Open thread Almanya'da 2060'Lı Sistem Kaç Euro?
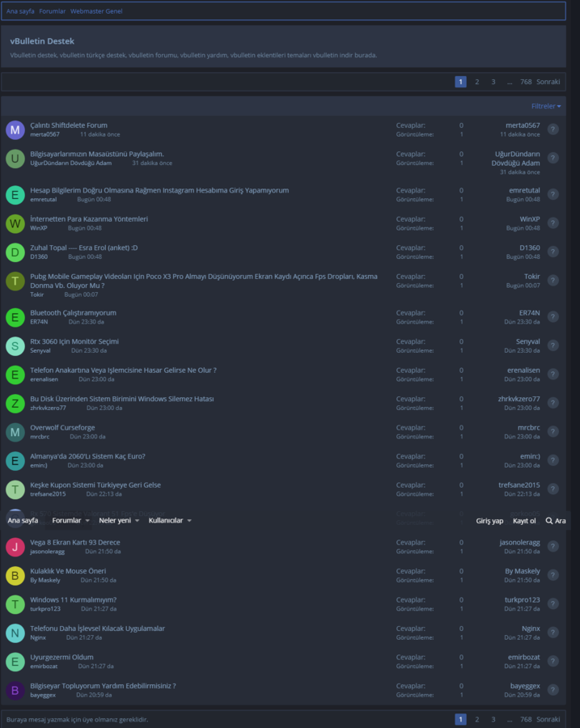 (87, 456)
